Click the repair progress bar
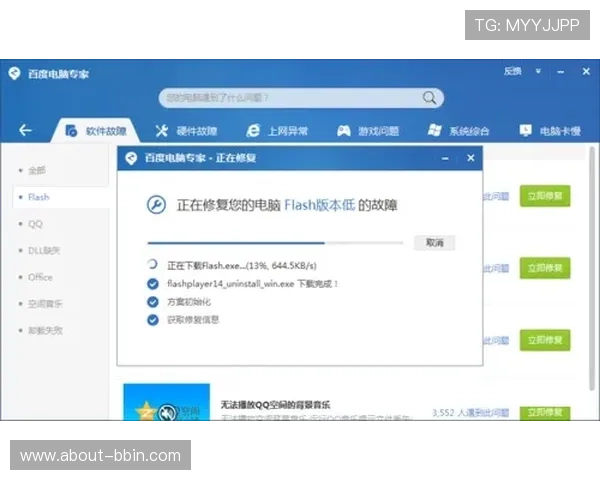The image size is (600, 480). (x=276, y=243)
